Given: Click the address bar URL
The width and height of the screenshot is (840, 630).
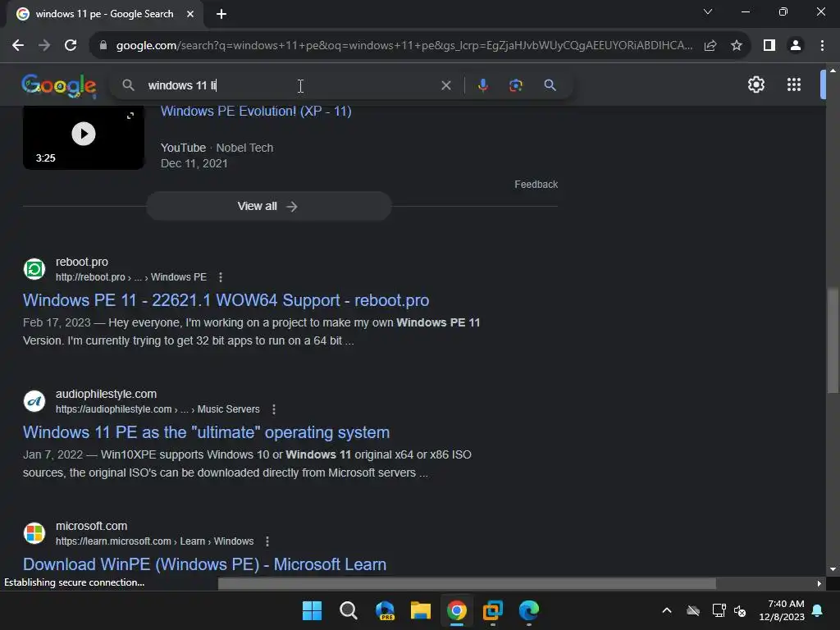Looking at the screenshot, I should click(x=404, y=46).
